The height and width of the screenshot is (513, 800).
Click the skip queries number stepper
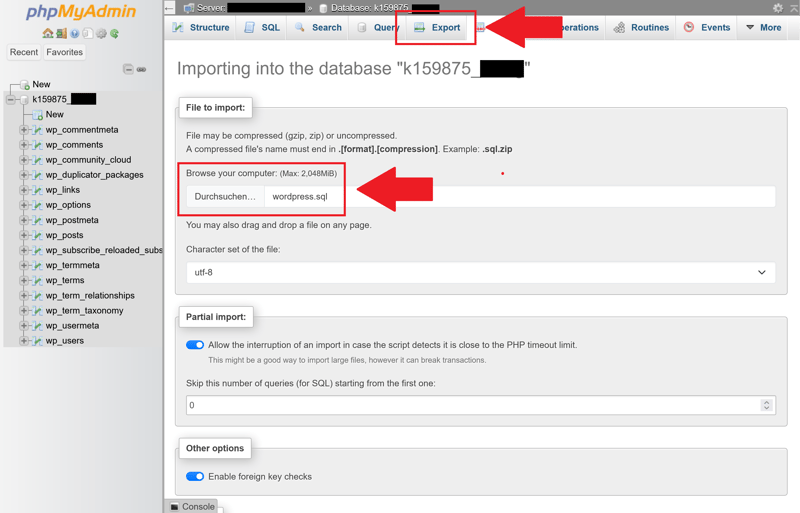click(x=766, y=405)
